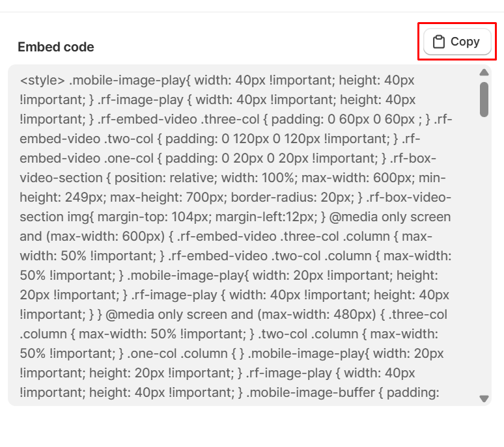Click the clipboard icon in Copy button
Image resolution: width=504 pixels, height=447 pixels.
[439, 42]
